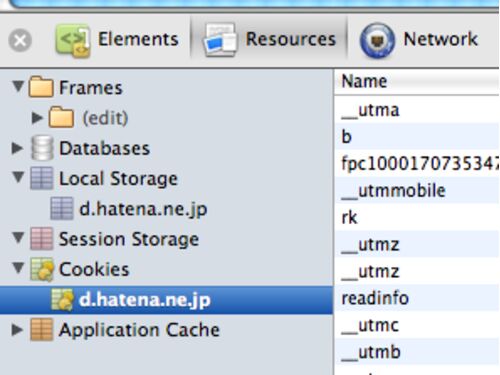Open d.hatena.ne.jp under Local Storage
Image resolution: width=500 pixels, height=375 pixels.
[143, 209]
